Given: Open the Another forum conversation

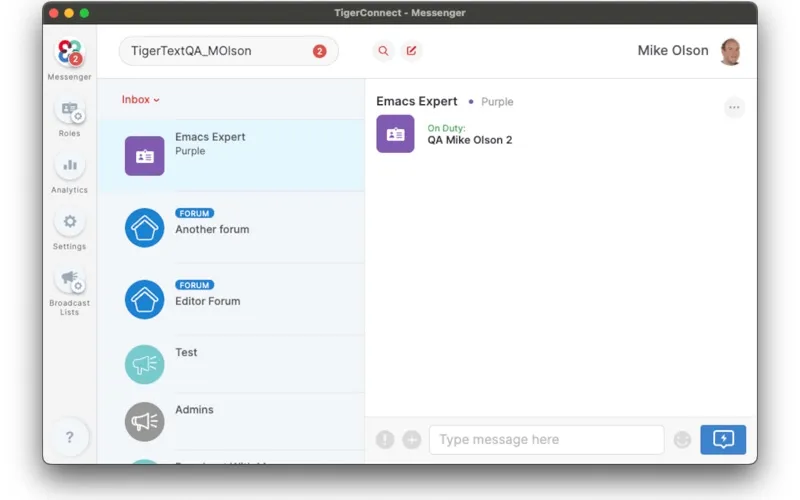Looking at the screenshot, I should click(x=231, y=228).
